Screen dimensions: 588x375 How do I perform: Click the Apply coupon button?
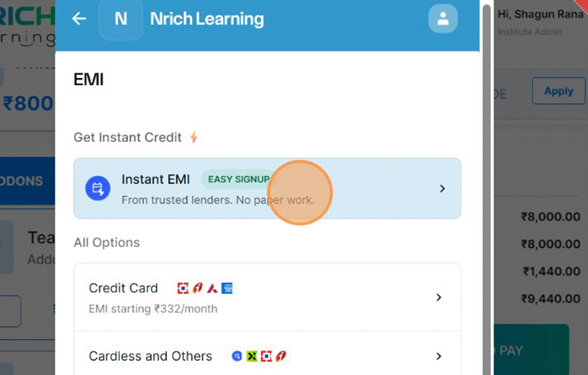tap(558, 91)
